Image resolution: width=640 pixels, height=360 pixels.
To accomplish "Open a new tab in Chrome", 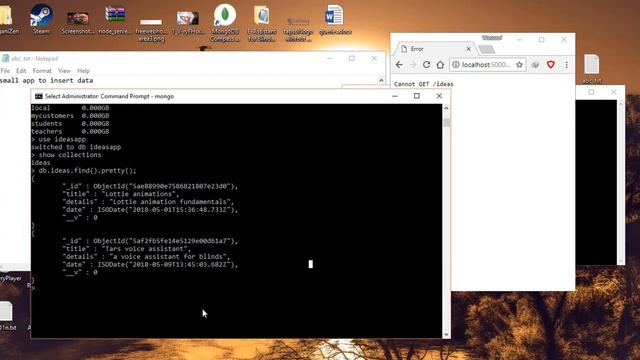I will pyautogui.click(x=487, y=49).
